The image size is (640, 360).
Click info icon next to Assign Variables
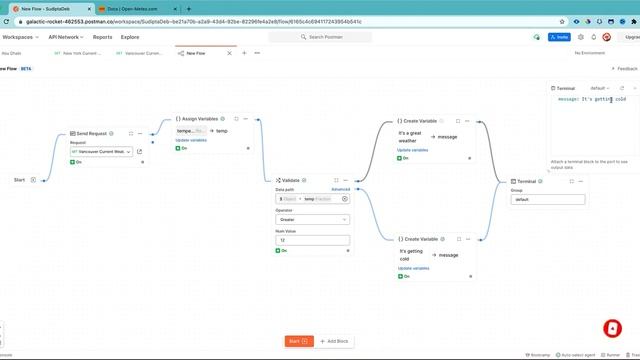pos(222,119)
